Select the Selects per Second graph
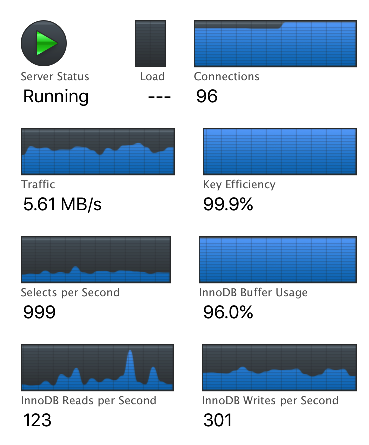This screenshot has width=369, height=445. 96,259
